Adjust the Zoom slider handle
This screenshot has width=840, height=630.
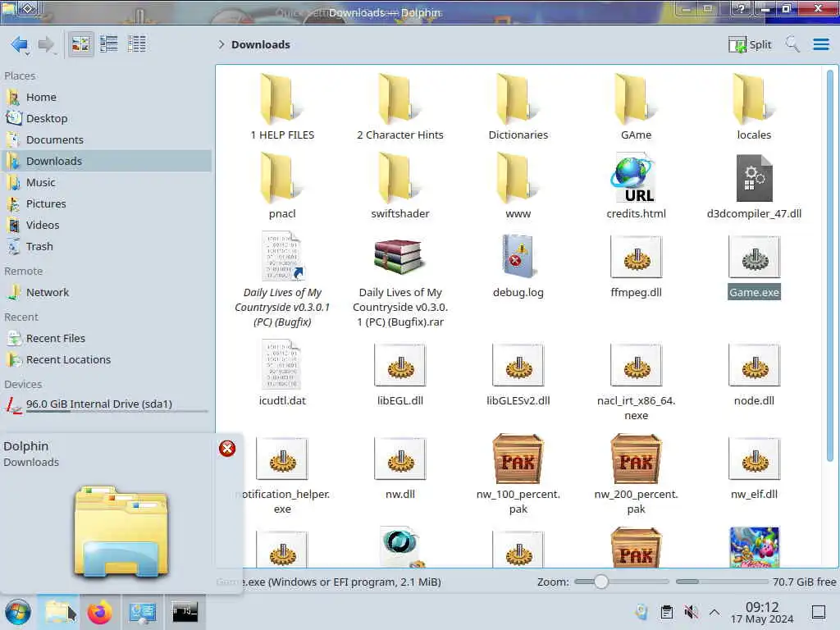pos(601,582)
